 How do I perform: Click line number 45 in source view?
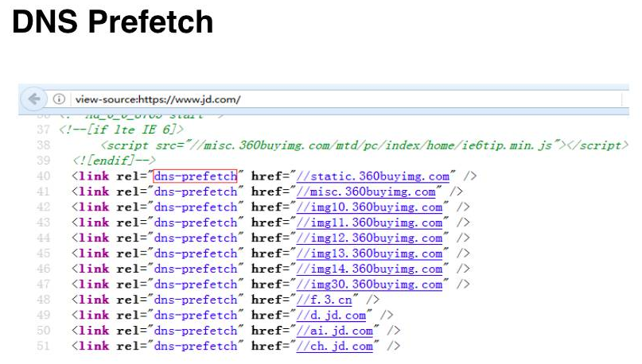tap(44, 254)
